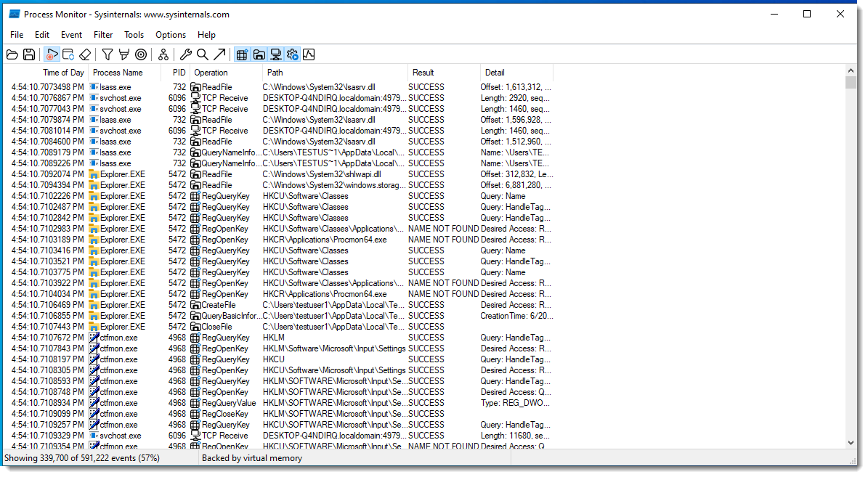The height and width of the screenshot is (477, 868).
Task: Toggle event capture on or off
Action: 52,54
